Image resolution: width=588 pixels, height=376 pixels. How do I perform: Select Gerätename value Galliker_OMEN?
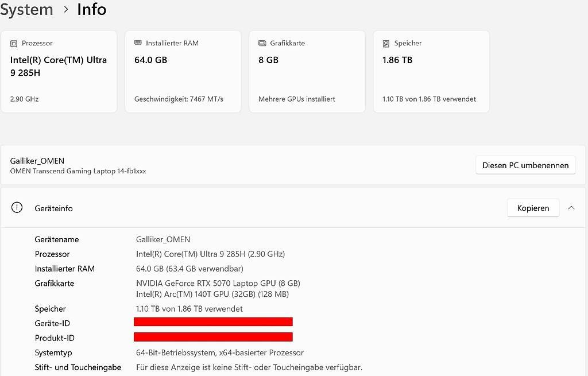[x=163, y=239]
